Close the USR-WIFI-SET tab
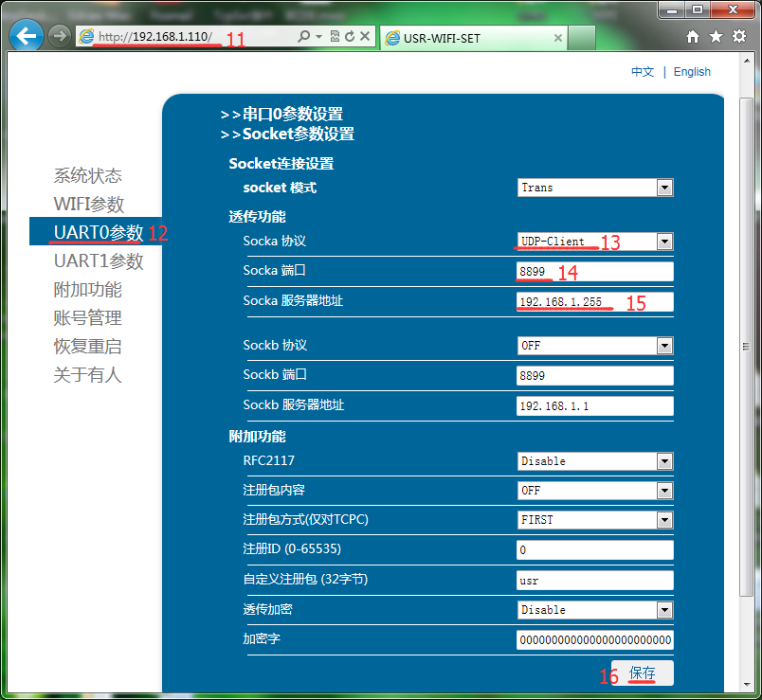 (x=558, y=38)
